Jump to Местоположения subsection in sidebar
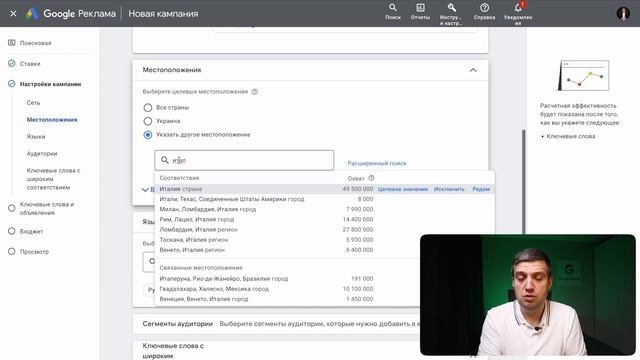640x360 pixels. click(52, 120)
